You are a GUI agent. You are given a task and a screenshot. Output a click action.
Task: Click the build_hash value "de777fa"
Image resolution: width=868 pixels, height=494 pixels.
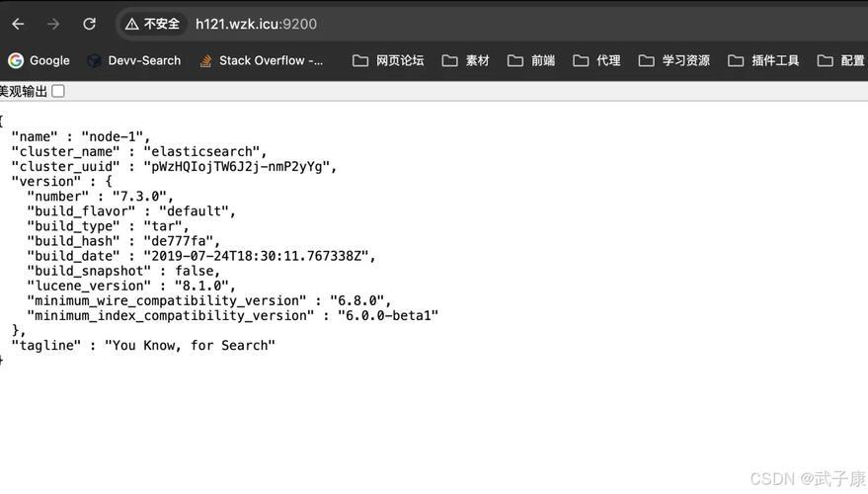[179, 241]
